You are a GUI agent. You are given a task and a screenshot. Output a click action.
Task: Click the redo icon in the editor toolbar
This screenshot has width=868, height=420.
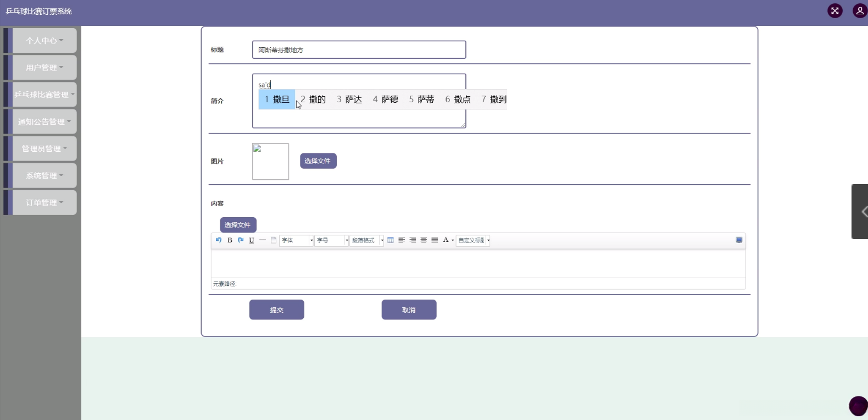pos(241,240)
